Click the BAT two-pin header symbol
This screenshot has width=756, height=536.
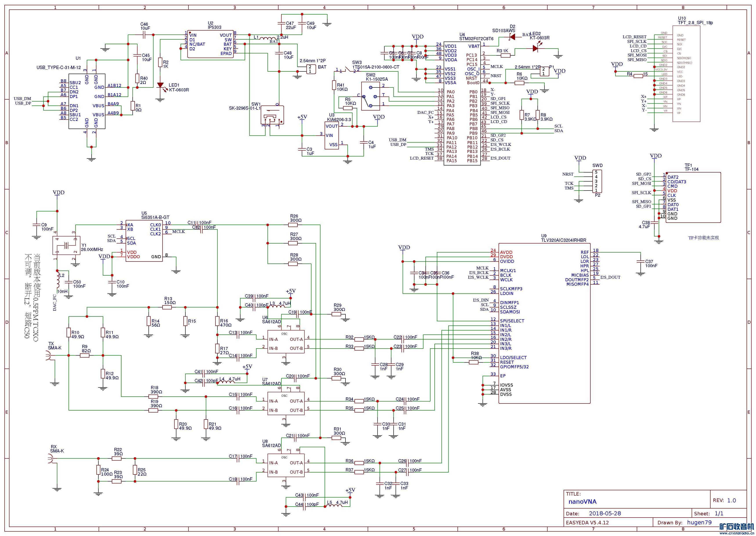click(x=311, y=69)
